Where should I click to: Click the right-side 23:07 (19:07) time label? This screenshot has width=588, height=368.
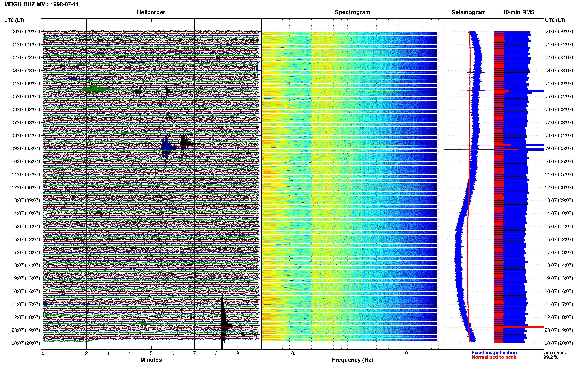(559, 330)
